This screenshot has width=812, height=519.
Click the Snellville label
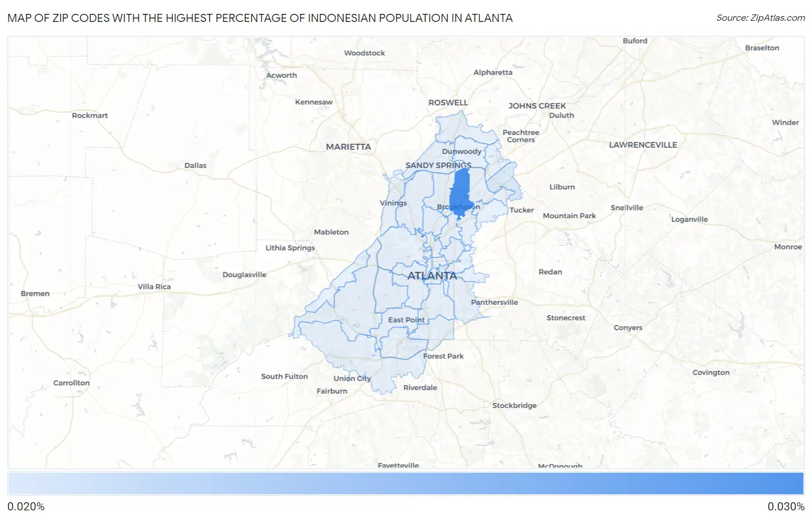(x=627, y=208)
